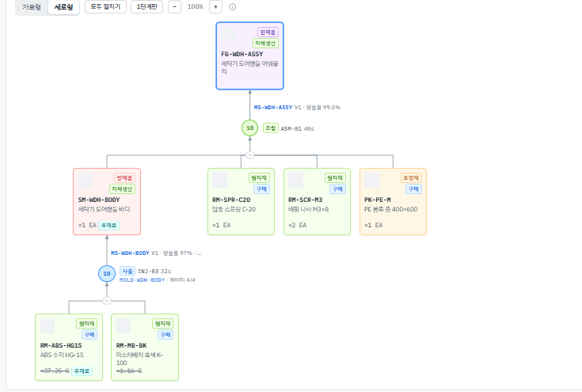The image size is (582, 392).
Task: Select the SM-WDH-BODY node card
Action: (107, 202)
